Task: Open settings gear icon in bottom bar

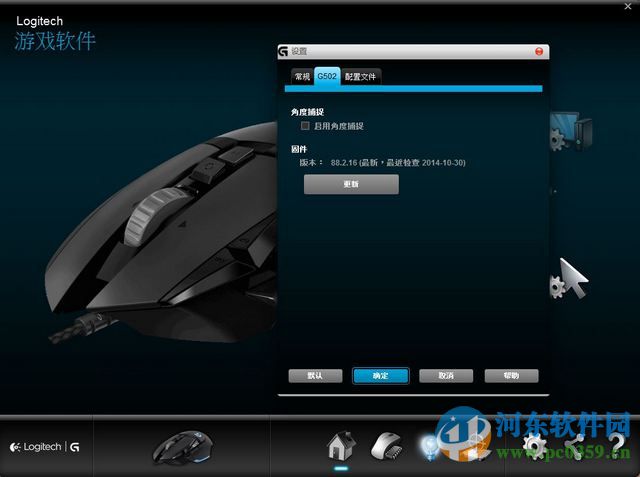Action: click(x=534, y=447)
